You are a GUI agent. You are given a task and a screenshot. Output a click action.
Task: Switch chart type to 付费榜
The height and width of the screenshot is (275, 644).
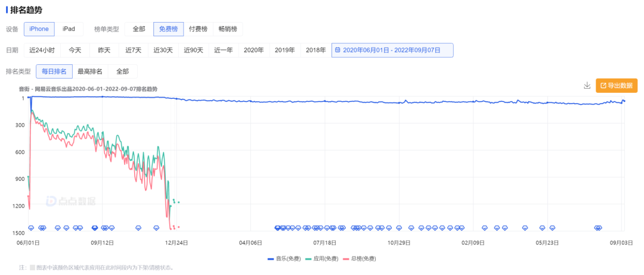coord(198,29)
